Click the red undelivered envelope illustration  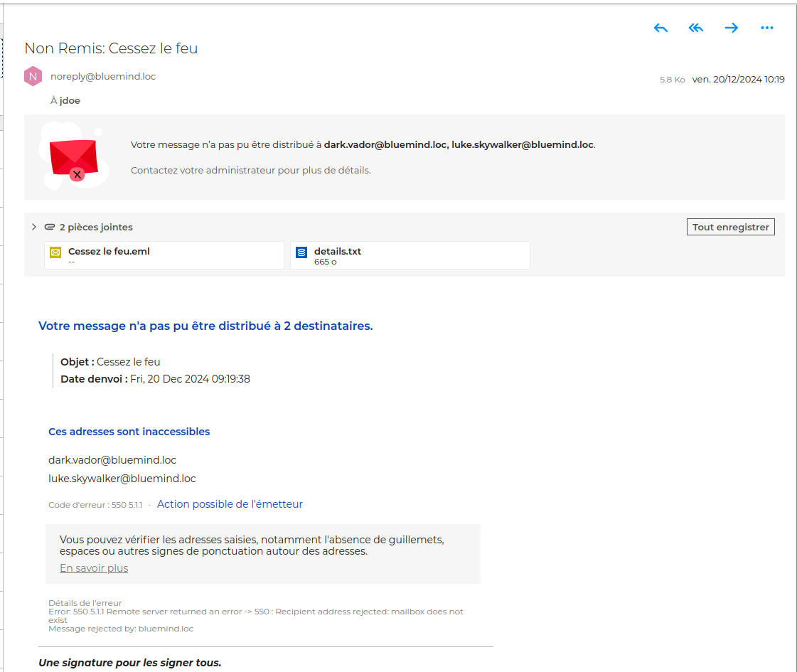tap(73, 157)
